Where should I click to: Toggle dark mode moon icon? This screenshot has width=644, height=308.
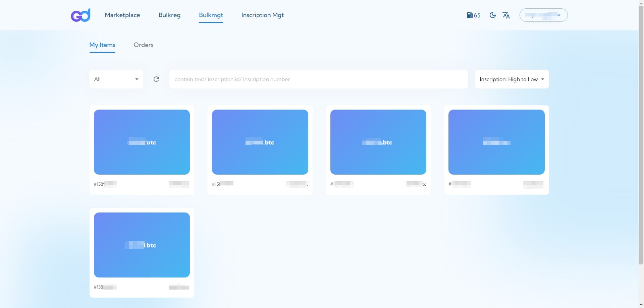click(x=492, y=15)
